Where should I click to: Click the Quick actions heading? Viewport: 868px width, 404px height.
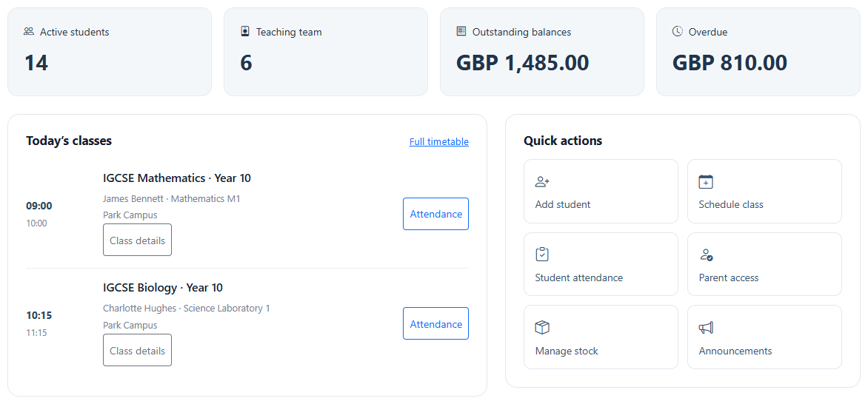[x=563, y=141]
